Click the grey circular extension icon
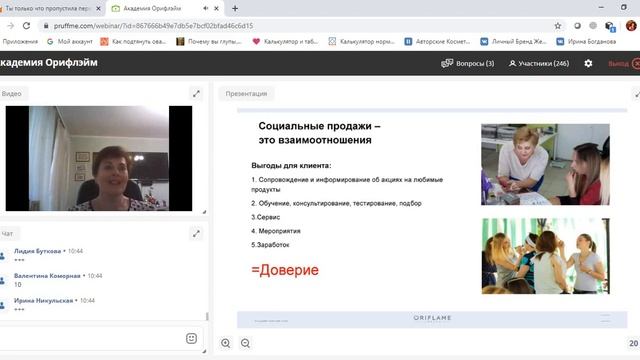 (593, 26)
